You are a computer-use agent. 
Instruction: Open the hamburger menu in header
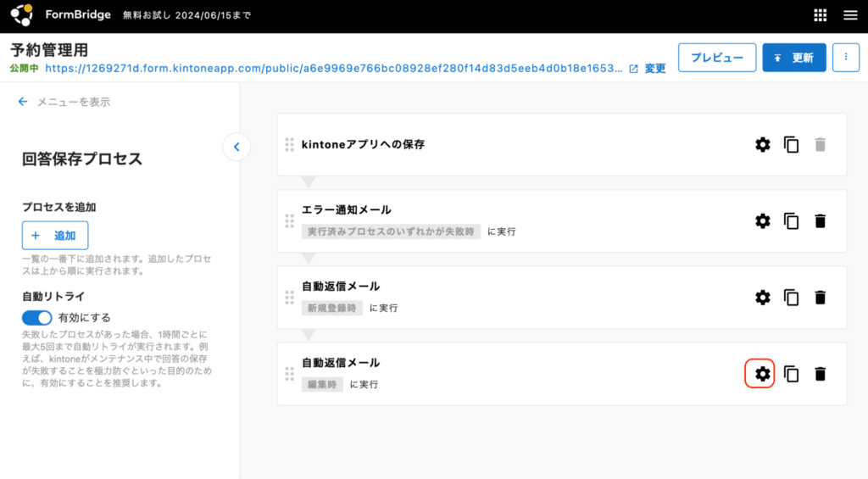point(850,15)
